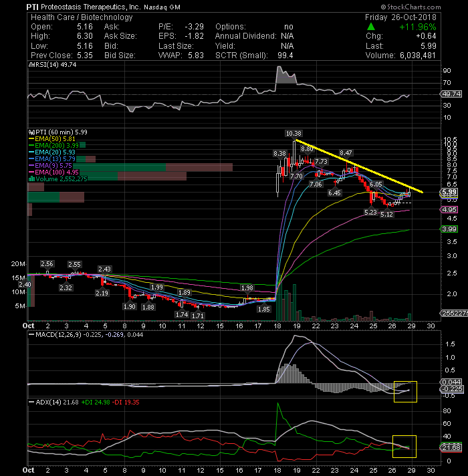Screen dimensions: 468x476
Task: Click the Friday 26-Oct-2018 date text
Action: [x=400, y=17]
